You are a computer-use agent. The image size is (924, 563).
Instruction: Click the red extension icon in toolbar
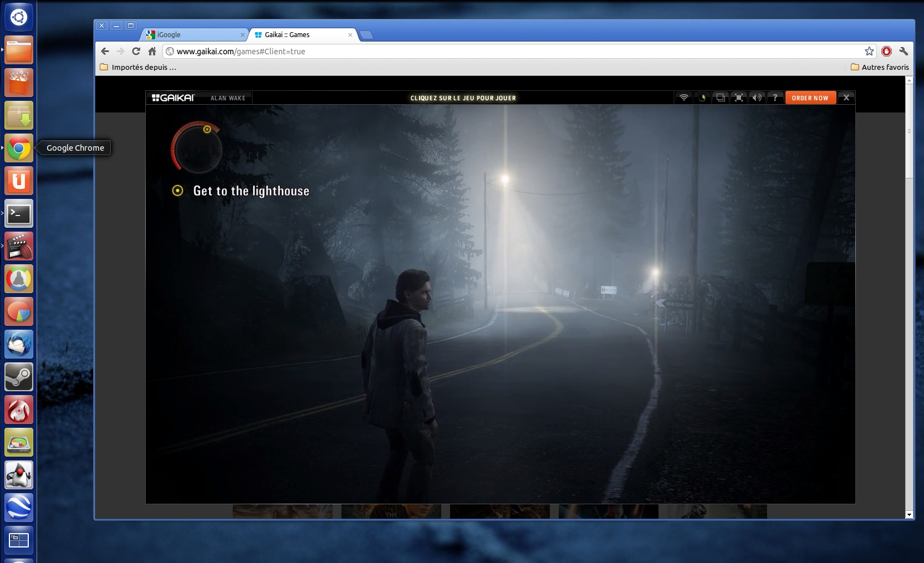coord(886,52)
